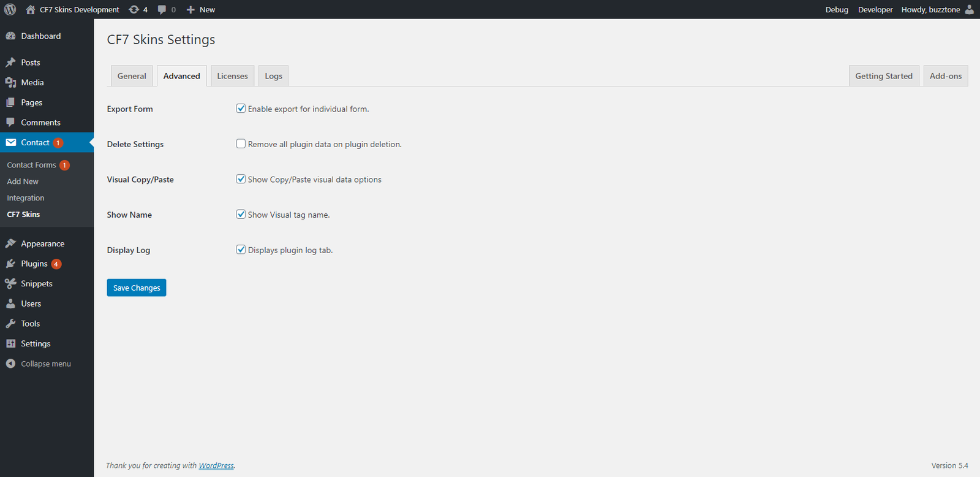This screenshot has height=477, width=980.
Task: Click the WordPress logo icon
Action: (x=10, y=9)
